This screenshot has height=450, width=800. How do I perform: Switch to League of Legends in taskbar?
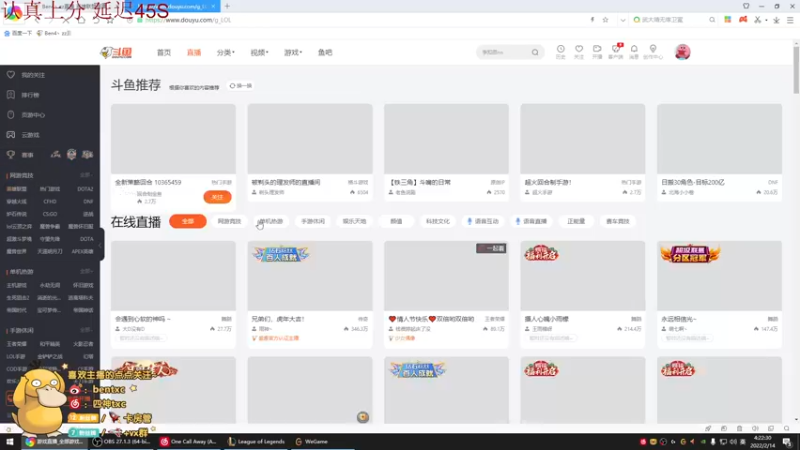(256, 442)
